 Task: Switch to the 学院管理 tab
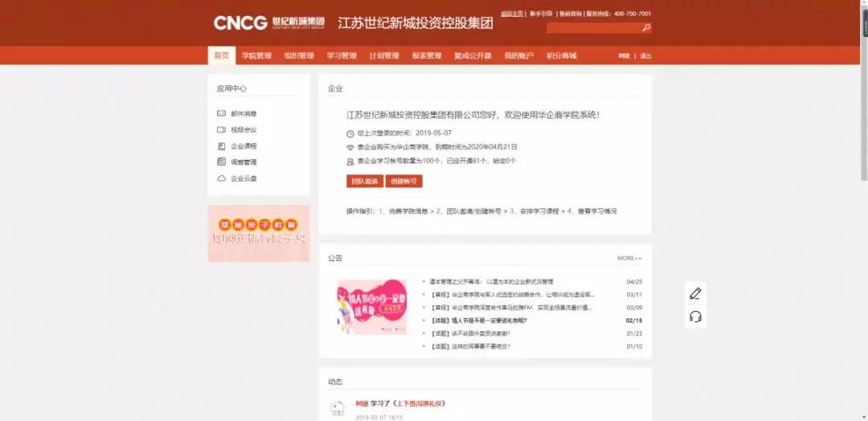256,56
